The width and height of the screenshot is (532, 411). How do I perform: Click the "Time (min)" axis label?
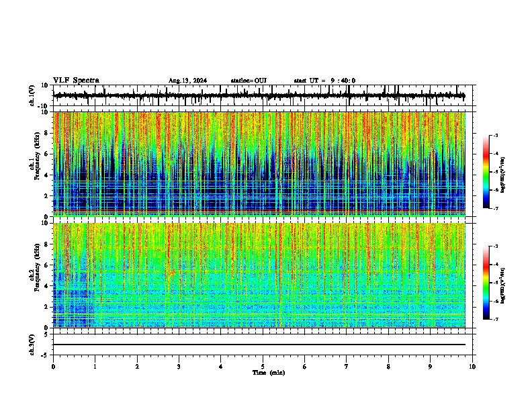269,373
